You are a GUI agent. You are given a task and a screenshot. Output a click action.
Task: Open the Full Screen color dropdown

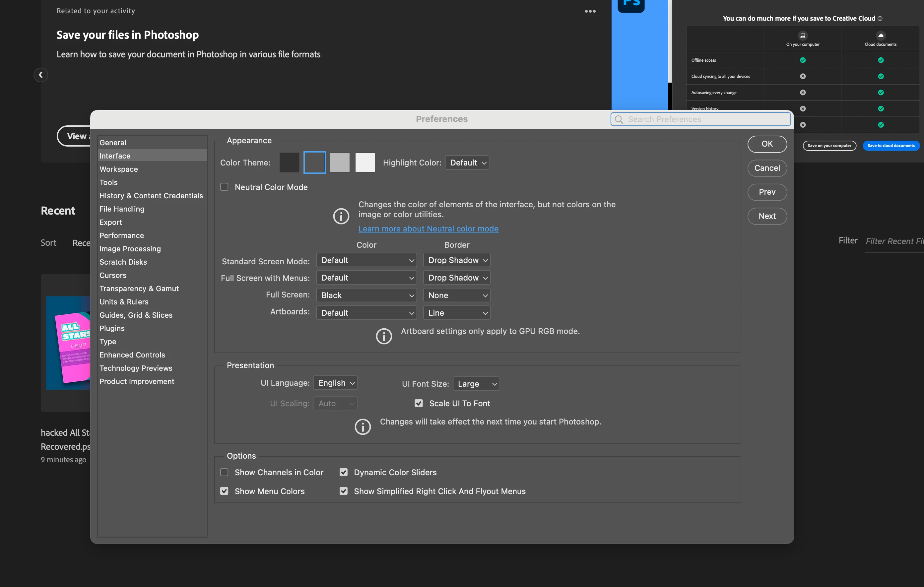(366, 295)
